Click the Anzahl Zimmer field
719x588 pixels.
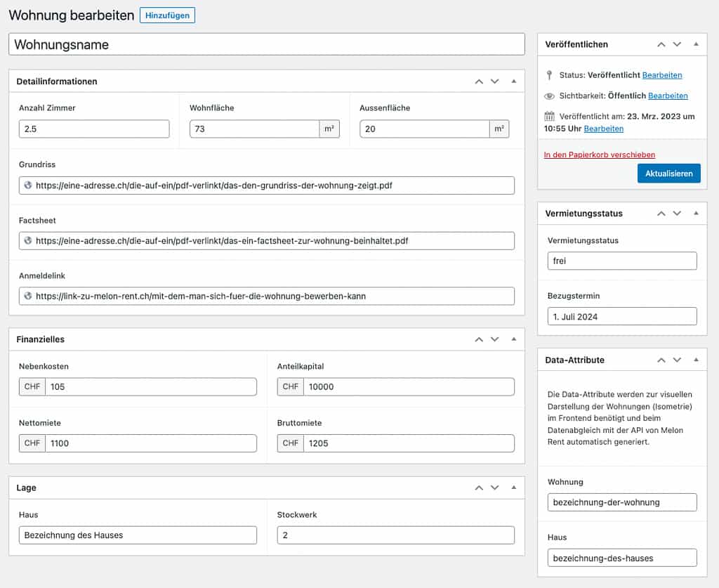tap(94, 129)
